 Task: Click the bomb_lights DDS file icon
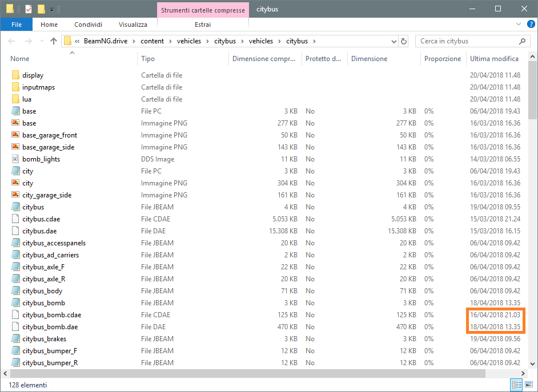coord(15,159)
